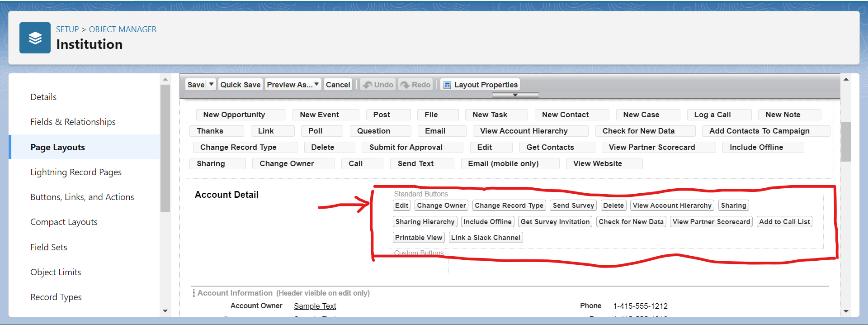The width and height of the screenshot is (868, 325).
Task: Open the Save dropdown arrow
Action: pyautogui.click(x=211, y=84)
